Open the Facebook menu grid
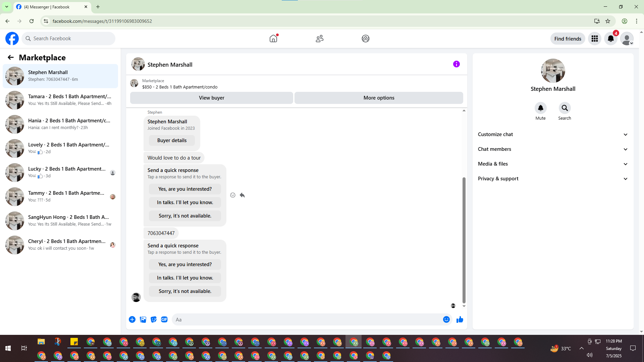 594,39
